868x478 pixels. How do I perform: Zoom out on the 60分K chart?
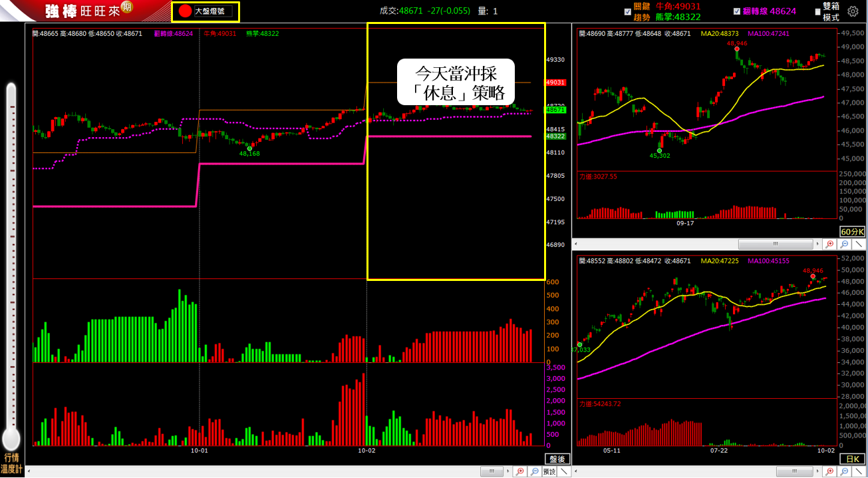click(x=843, y=244)
